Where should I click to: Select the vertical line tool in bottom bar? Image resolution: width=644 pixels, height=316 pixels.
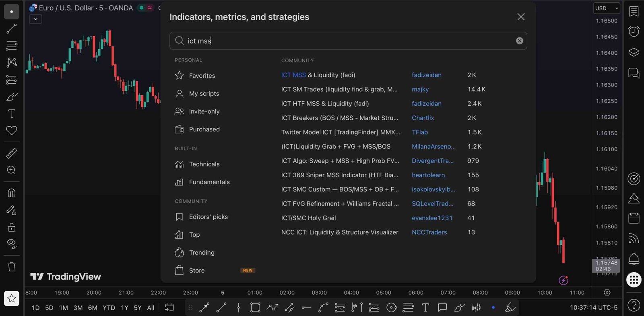tap(238, 308)
